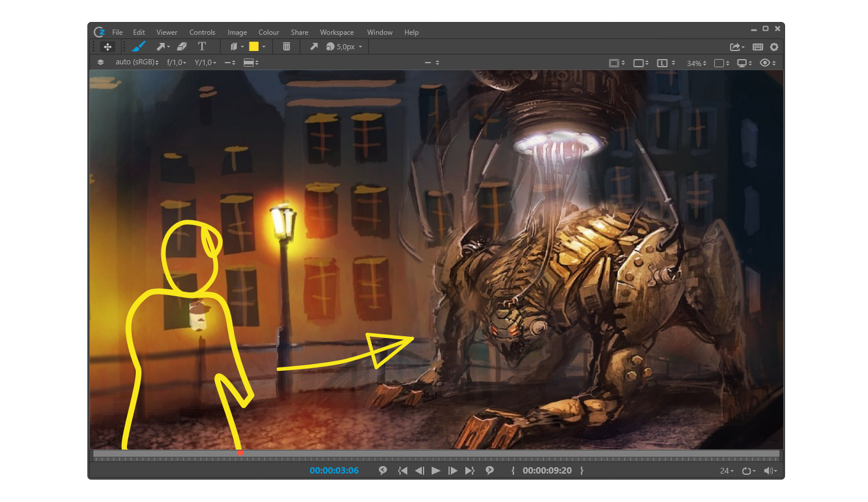Open the settings gear icon
868x502 pixels.
tap(774, 47)
